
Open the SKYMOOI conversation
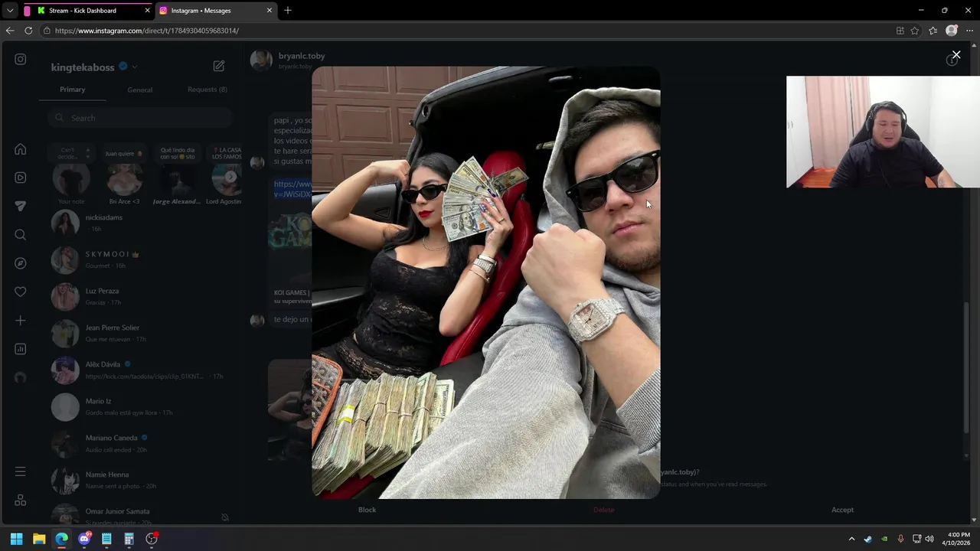pos(140,259)
